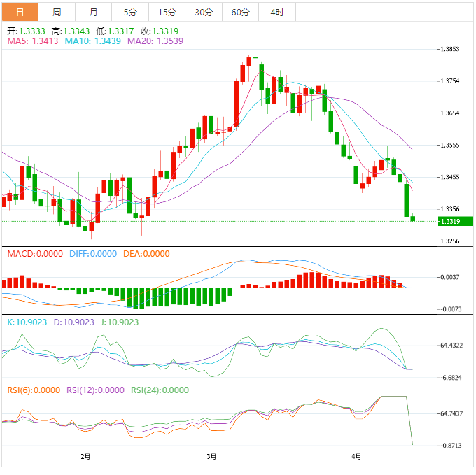The width and height of the screenshot is (476, 475).
Task: Click the MA10: 1.3439 label
Action: pos(93,41)
